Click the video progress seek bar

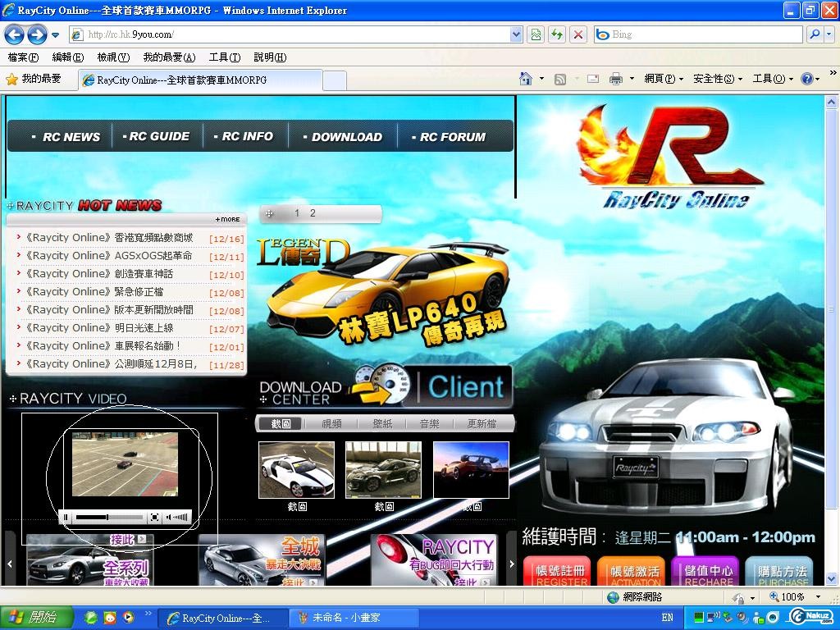[x=109, y=517]
